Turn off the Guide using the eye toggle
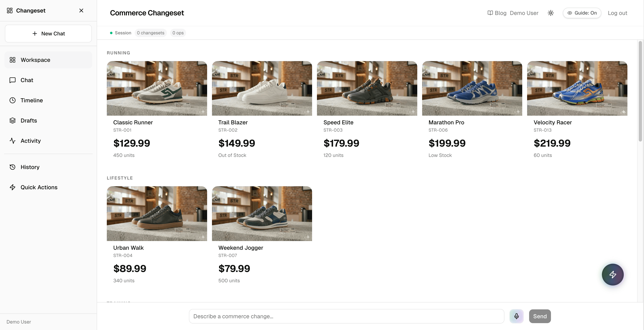Viewport: 644px width, 330px height. tap(582, 13)
